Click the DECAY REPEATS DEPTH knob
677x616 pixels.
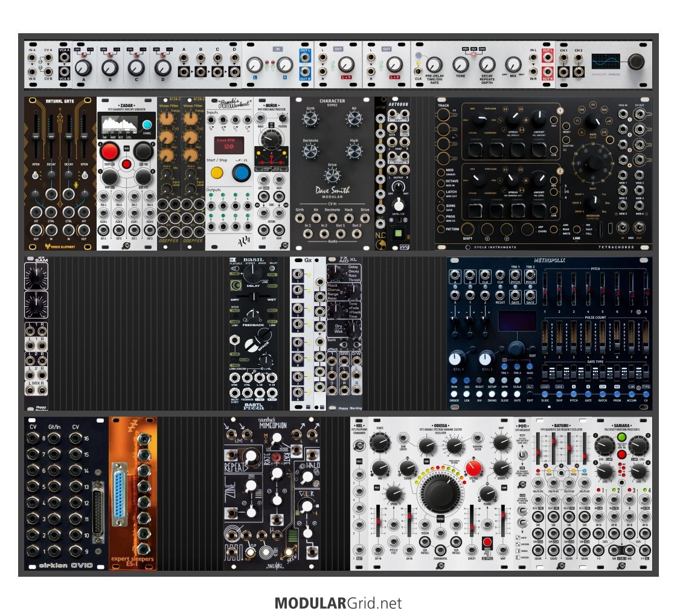pos(487,65)
